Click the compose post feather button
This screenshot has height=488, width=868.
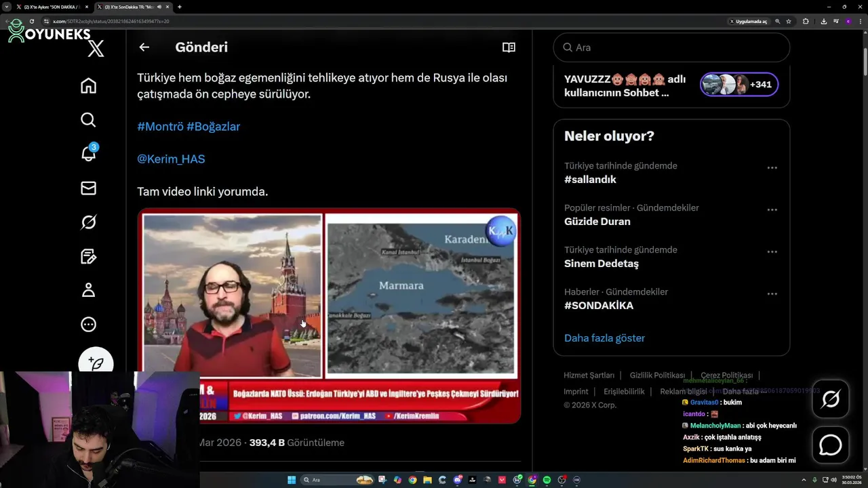tap(96, 362)
